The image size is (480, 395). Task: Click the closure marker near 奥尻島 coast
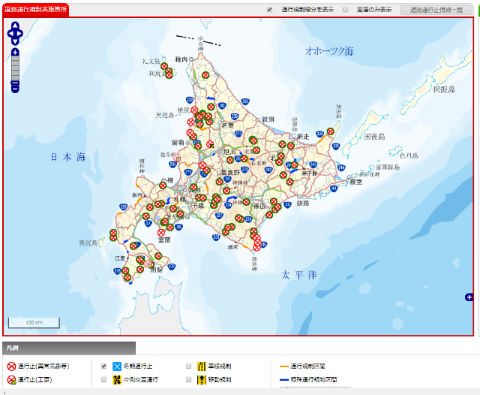113,233
